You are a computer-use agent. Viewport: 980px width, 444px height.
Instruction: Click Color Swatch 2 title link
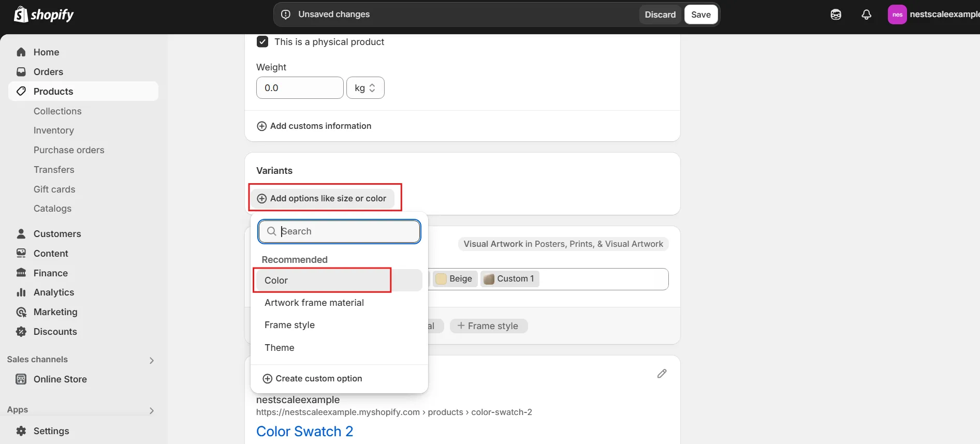tap(304, 432)
